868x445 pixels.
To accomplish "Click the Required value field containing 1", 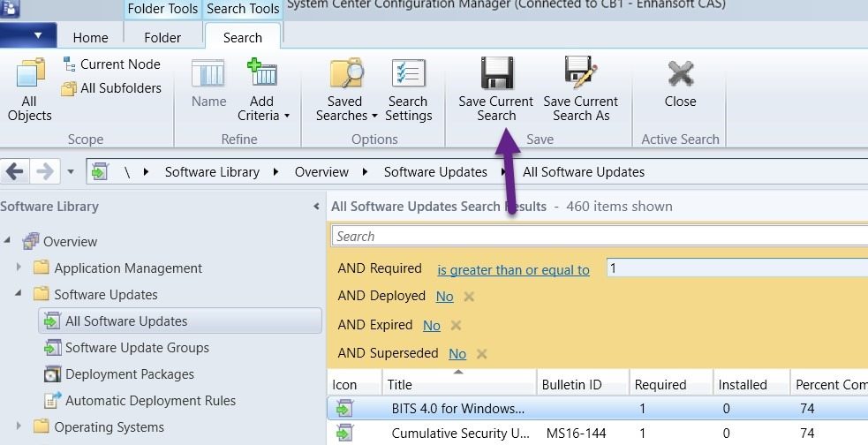I will point(736,268).
